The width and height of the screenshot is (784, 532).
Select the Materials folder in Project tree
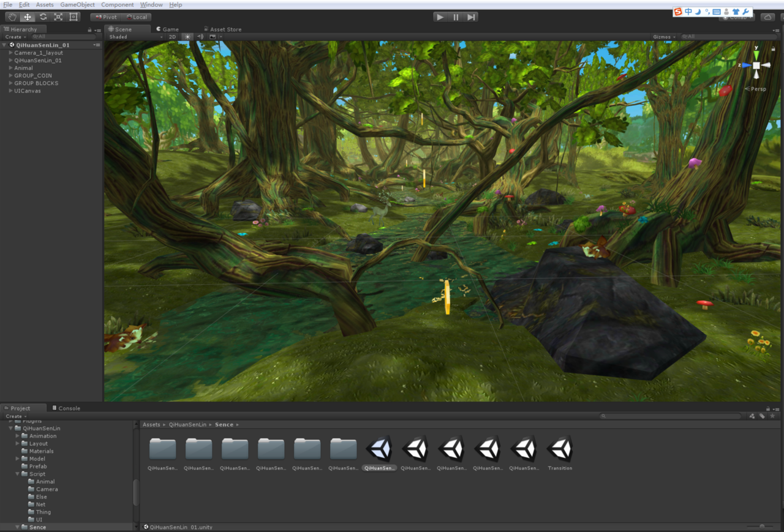click(x=41, y=451)
